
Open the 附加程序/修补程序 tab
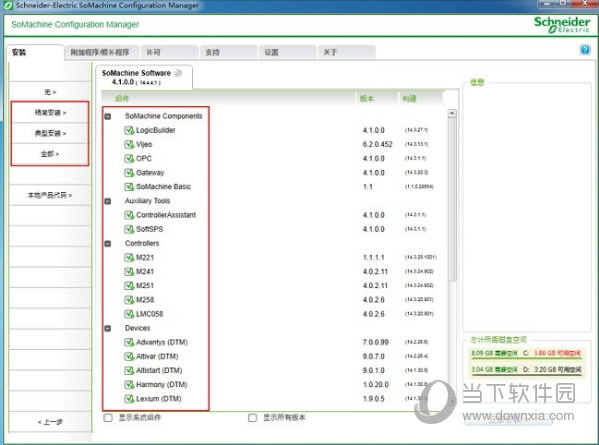pos(101,52)
